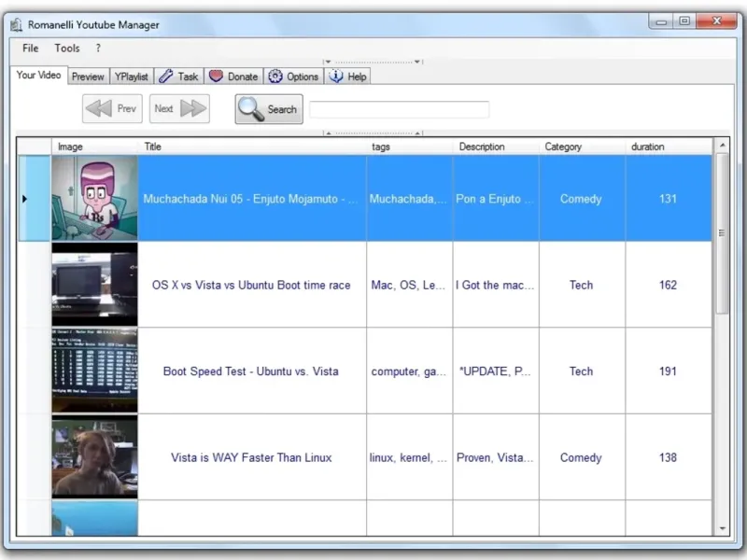
Task: Focus the search text field
Action: 400,109
